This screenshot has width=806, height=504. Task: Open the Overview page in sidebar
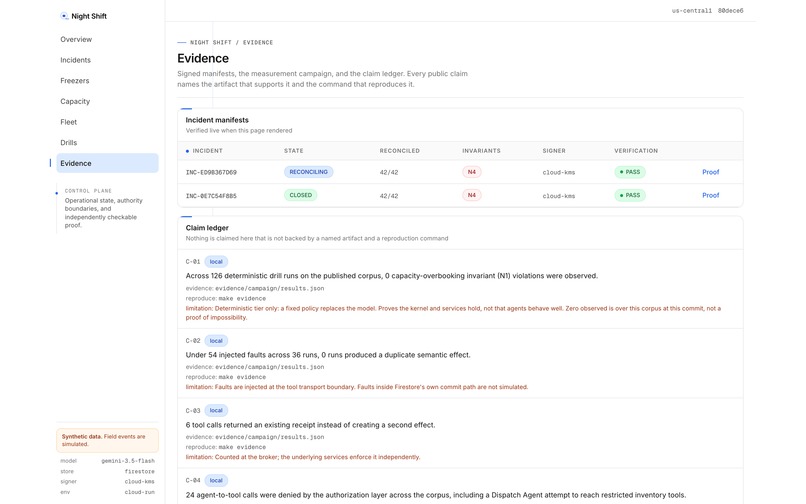(x=76, y=39)
